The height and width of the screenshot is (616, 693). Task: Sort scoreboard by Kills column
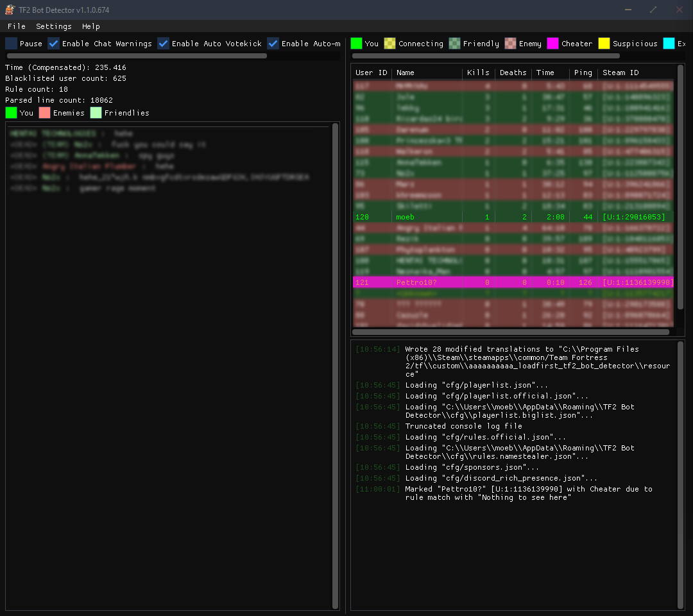[478, 73]
